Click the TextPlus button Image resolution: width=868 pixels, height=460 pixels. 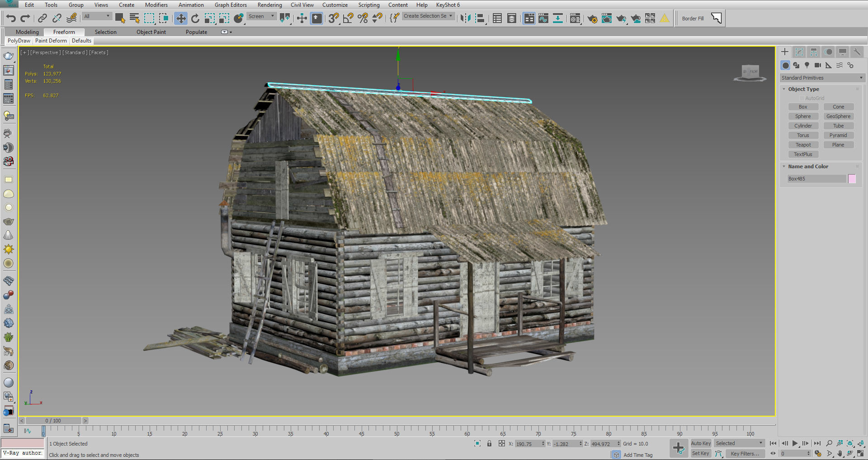(803, 154)
